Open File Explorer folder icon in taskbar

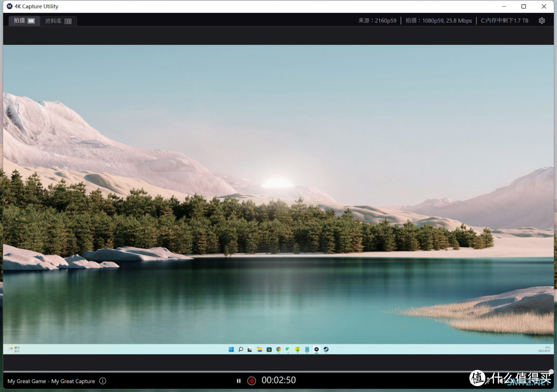259,349
